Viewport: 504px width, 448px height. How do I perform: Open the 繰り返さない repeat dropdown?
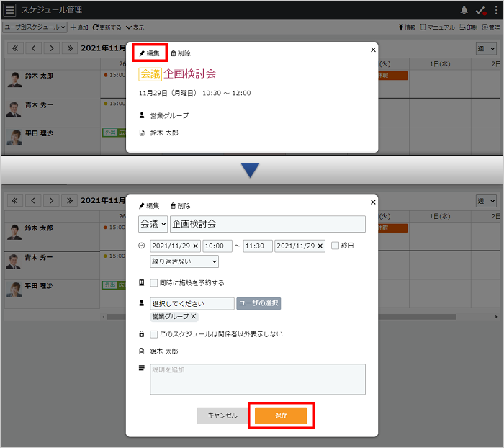[184, 261]
